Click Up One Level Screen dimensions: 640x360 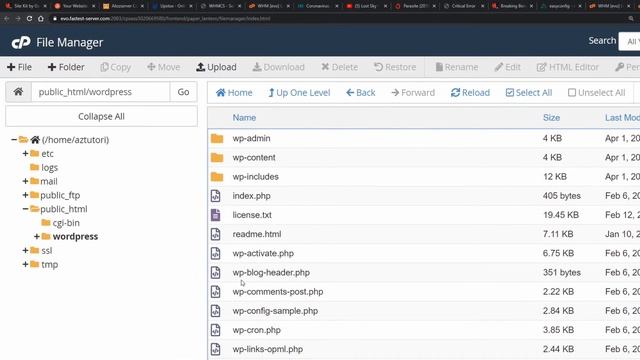point(299,93)
